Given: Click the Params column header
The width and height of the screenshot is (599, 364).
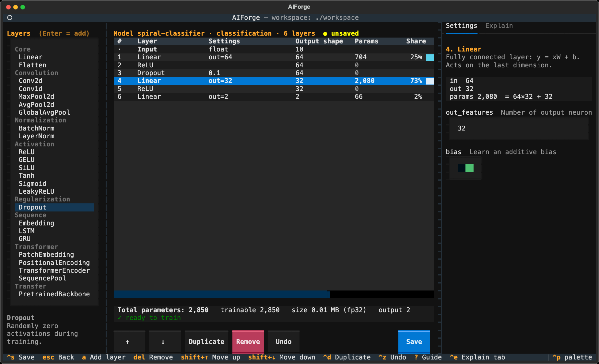Looking at the screenshot, I should click(366, 41).
